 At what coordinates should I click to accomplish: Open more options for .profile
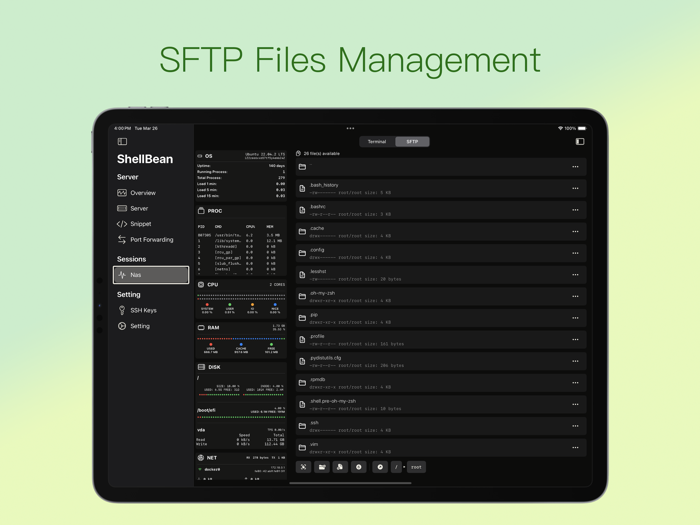click(x=575, y=339)
